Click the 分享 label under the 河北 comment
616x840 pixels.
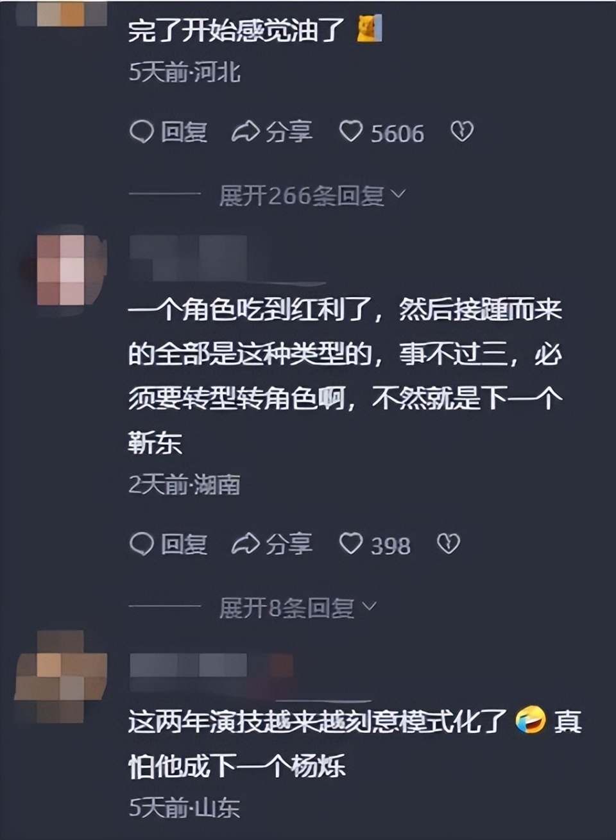pos(289,132)
